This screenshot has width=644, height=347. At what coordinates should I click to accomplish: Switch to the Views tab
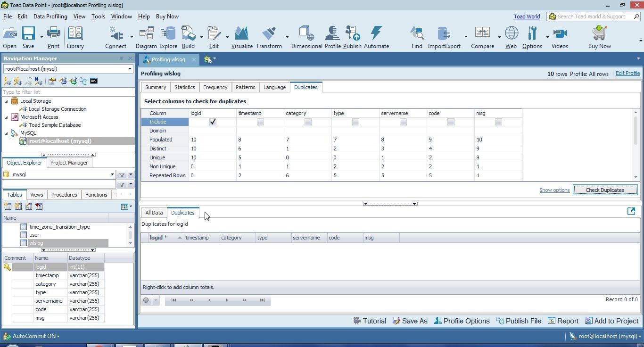click(36, 195)
